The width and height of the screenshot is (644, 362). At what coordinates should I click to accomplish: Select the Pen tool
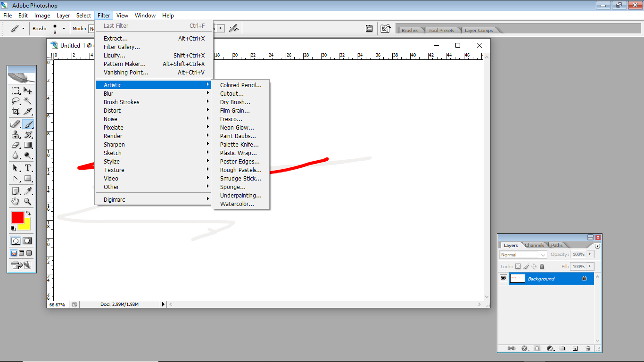click(x=16, y=179)
